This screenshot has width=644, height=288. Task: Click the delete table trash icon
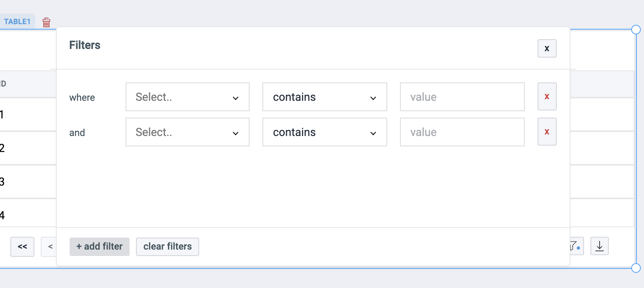pos(46,22)
